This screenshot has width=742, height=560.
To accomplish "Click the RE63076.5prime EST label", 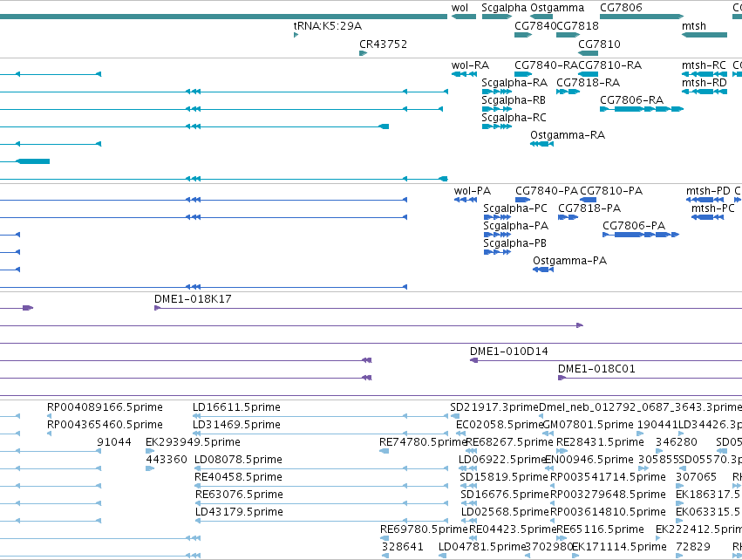I will (x=239, y=495).
